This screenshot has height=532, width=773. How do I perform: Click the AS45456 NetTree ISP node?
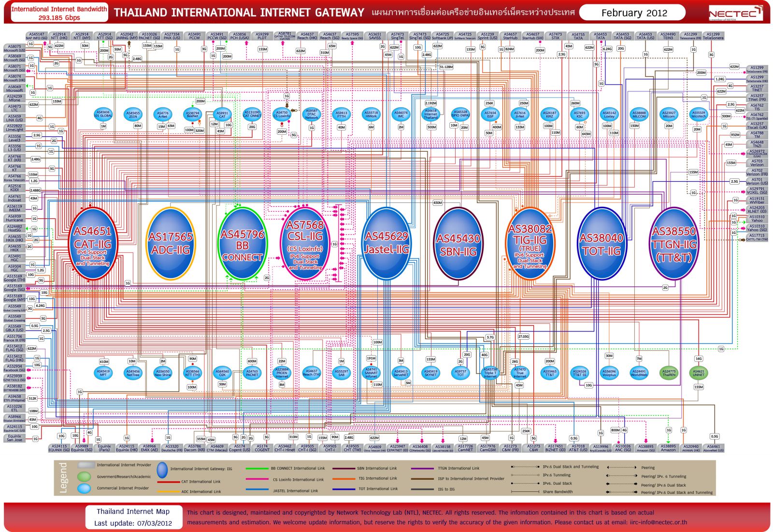(133, 373)
